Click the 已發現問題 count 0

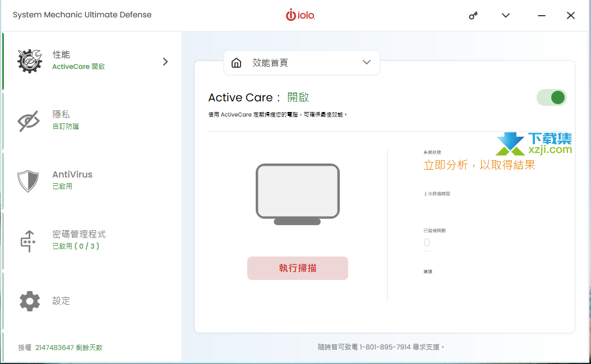pos(427,242)
